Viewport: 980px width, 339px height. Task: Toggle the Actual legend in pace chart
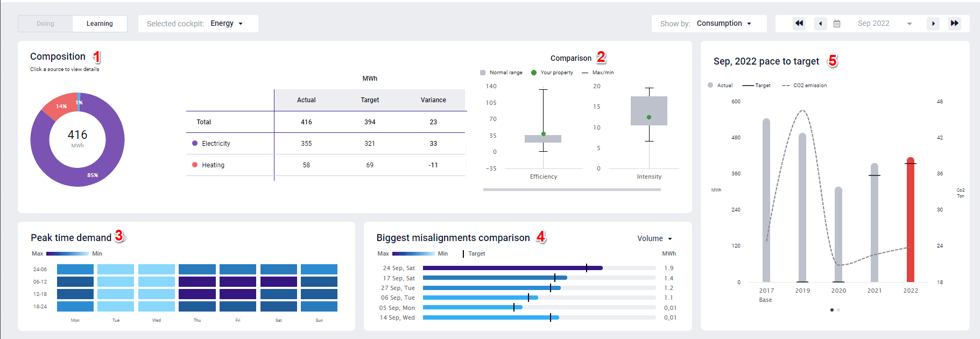click(x=720, y=86)
